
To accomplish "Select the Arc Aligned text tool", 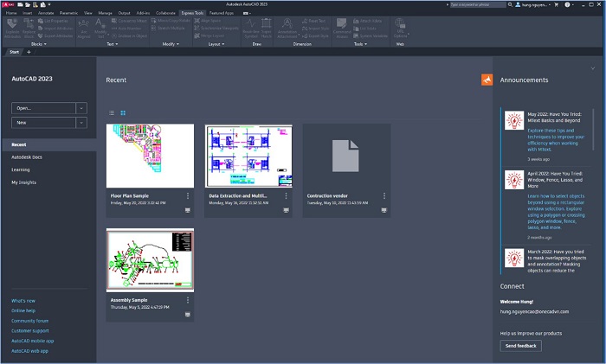I will click(83, 29).
